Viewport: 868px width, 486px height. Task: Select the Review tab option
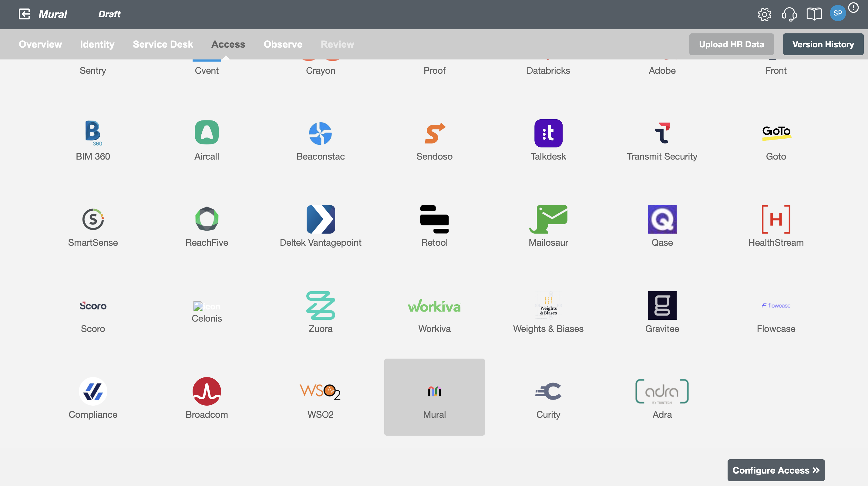pyautogui.click(x=338, y=44)
